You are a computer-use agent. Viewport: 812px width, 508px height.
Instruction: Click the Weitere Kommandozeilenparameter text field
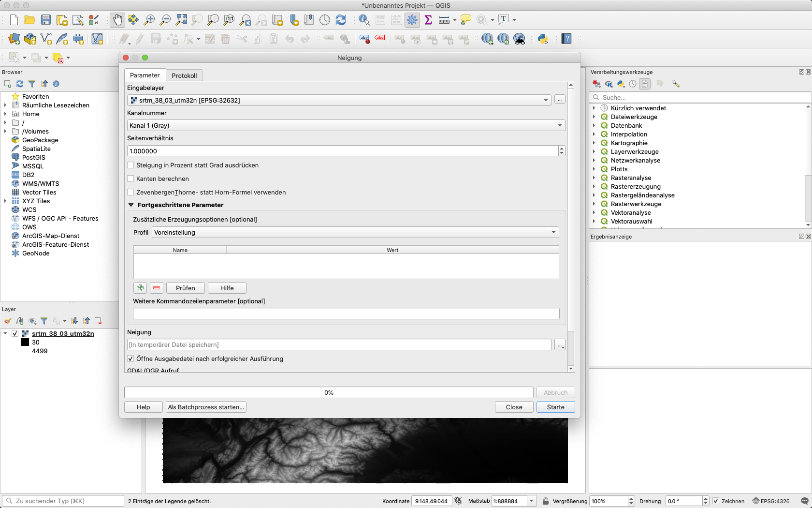pos(346,314)
